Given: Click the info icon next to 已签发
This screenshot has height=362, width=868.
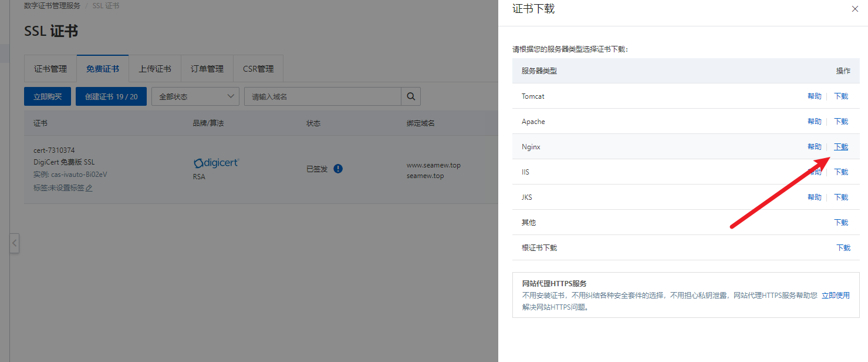Looking at the screenshot, I should click(x=338, y=169).
